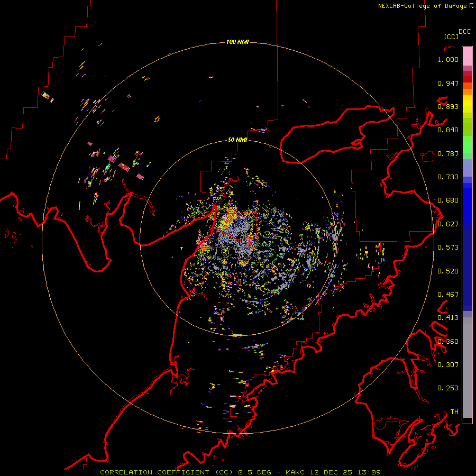Click the 0.627 legend value
The image size is (476, 476).
(x=448, y=224)
